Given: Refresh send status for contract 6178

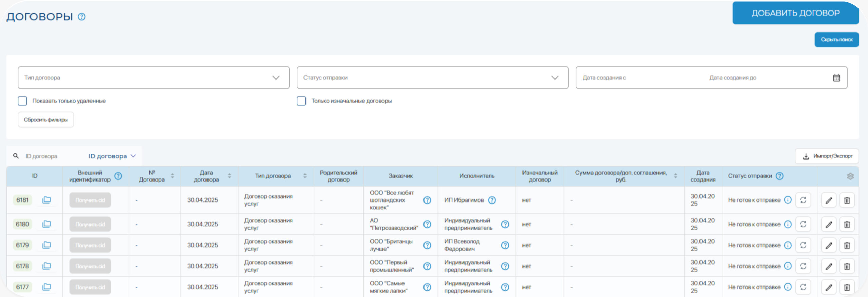Looking at the screenshot, I should pos(803,266).
